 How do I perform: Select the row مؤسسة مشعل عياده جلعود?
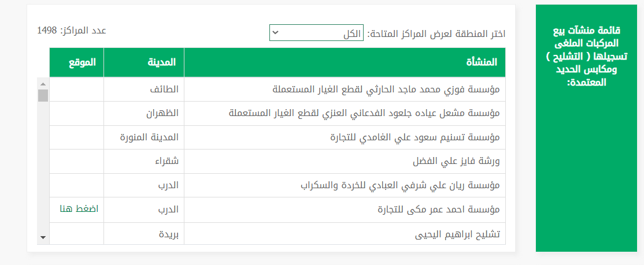364,113
